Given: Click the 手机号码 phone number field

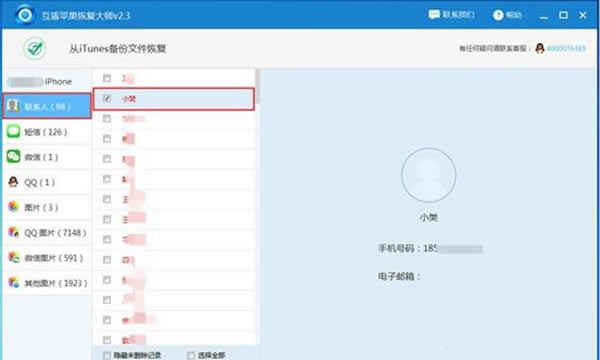Looking at the screenshot, I should tap(430, 249).
